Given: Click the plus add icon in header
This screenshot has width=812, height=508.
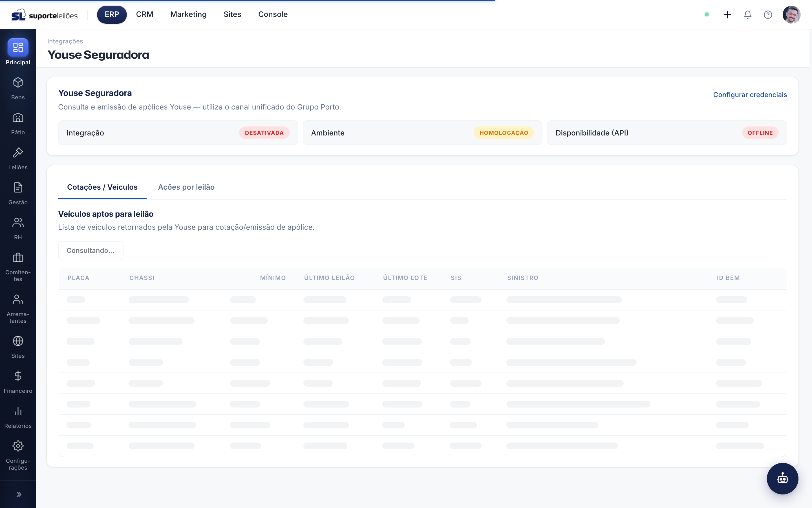Looking at the screenshot, I should [727, 14].
